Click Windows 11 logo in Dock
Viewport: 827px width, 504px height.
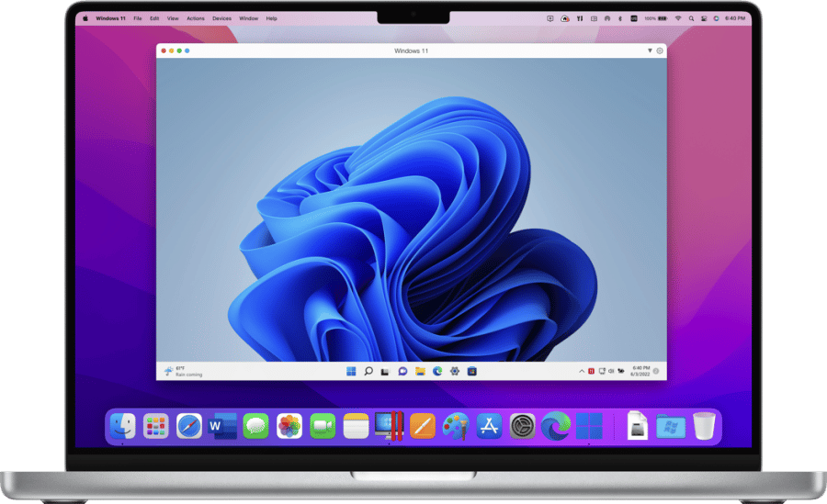(x=589, y=426)
